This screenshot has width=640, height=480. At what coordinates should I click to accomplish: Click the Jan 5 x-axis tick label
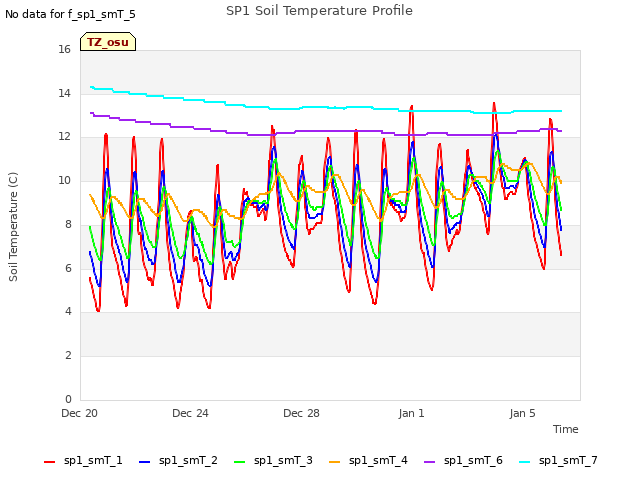point(522,413)
